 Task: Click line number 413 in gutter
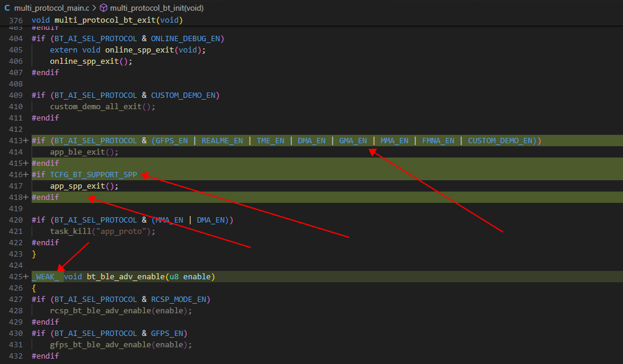(x=16, y=141)
